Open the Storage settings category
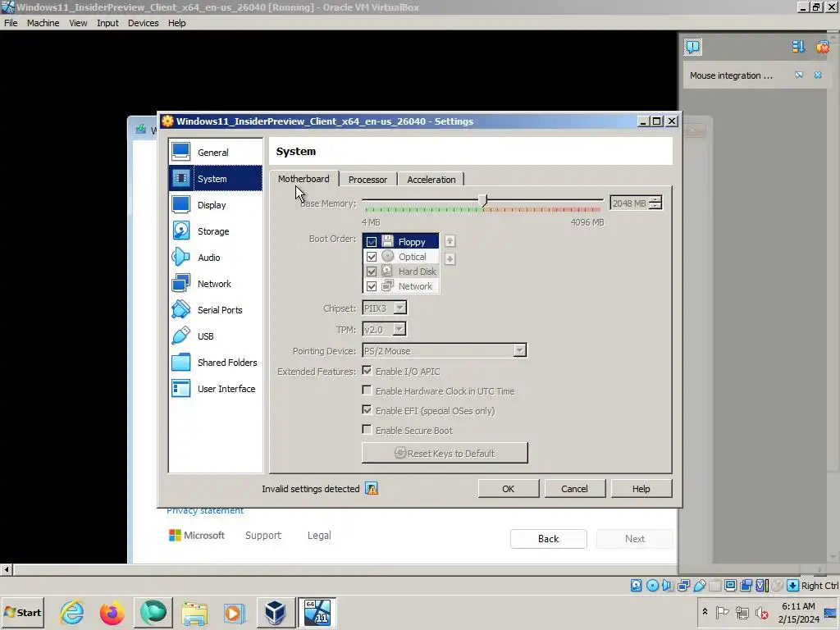 pyautogui.click(x=216, y=231)
